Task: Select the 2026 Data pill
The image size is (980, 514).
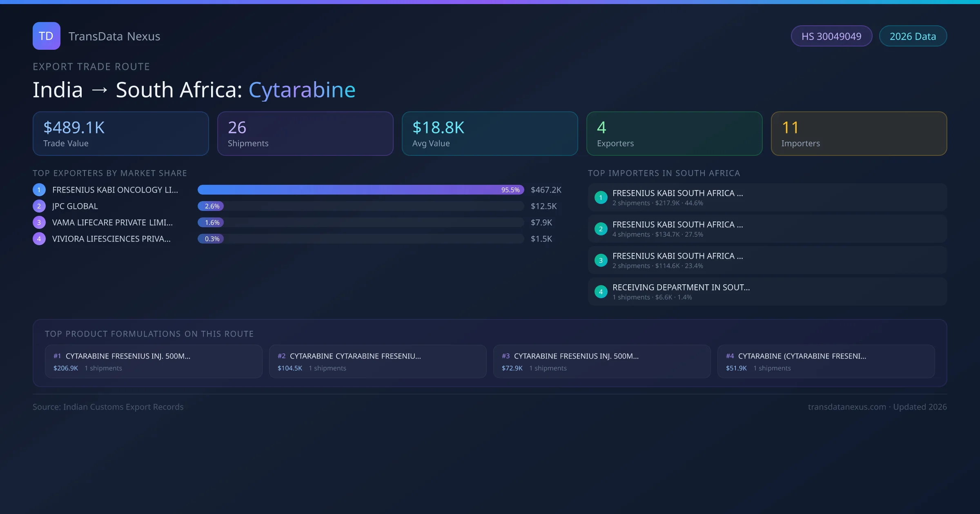Action: [x=913, y=36]
